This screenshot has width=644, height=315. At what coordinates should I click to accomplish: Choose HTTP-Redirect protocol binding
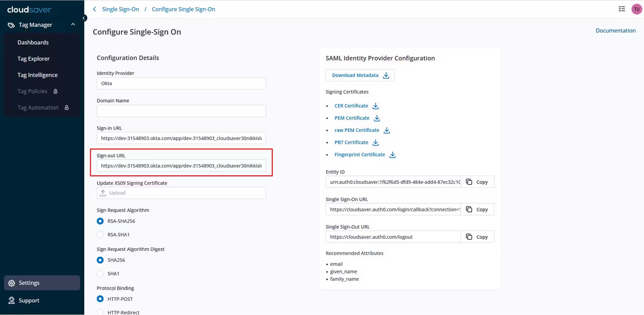click(x=100, y=312)
